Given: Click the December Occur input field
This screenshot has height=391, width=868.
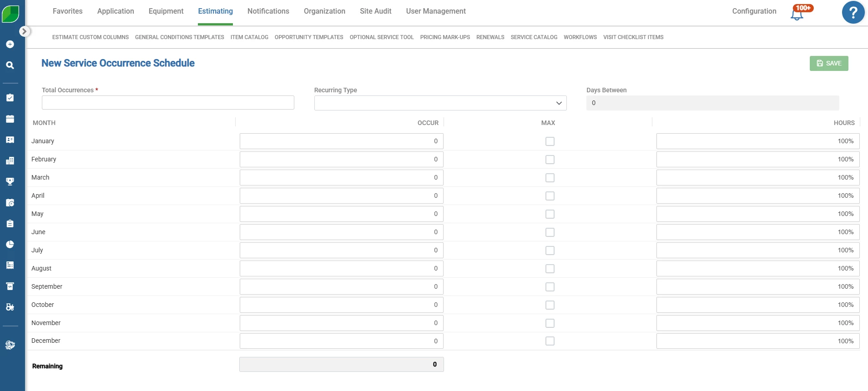Looking at the screenshot, I should click(342, 341).
